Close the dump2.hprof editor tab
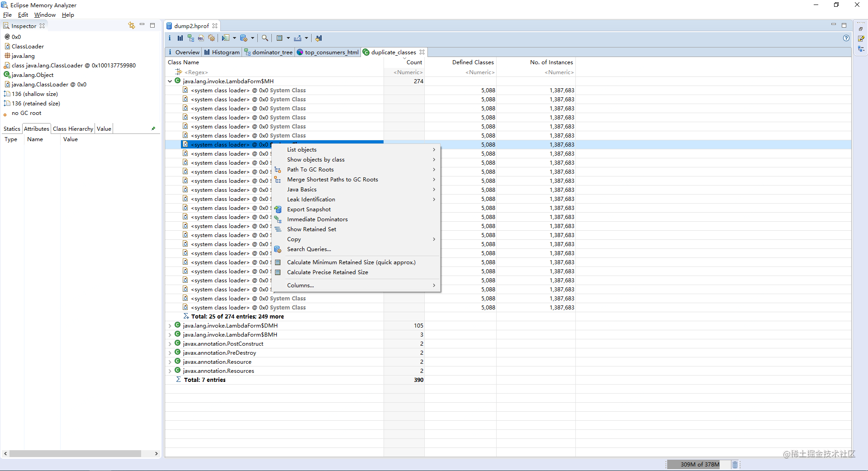868x471 pixels. [x=215, y=26]
